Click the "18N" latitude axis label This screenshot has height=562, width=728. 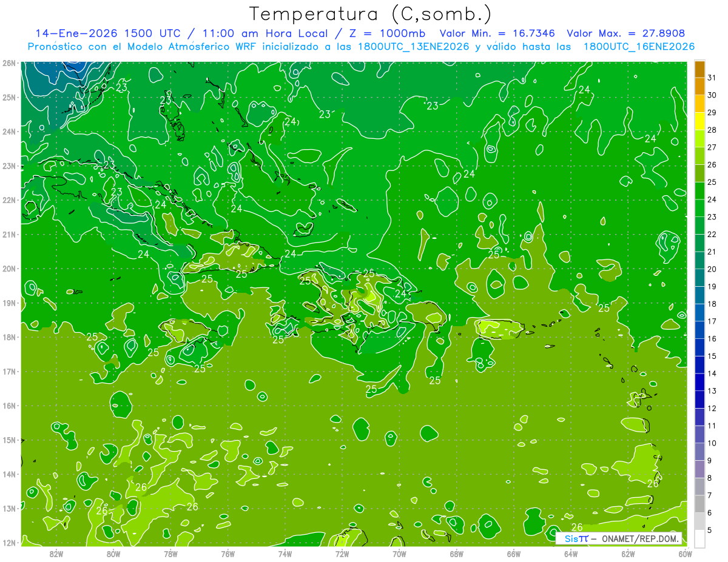tap(8, 337)
